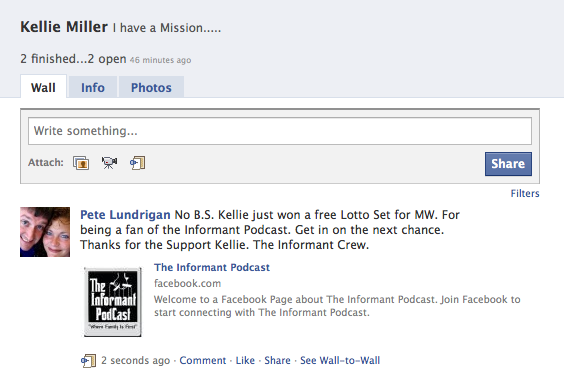Attach a video using the camera icon
Screen dimensions: 564x375
point(109,163)
